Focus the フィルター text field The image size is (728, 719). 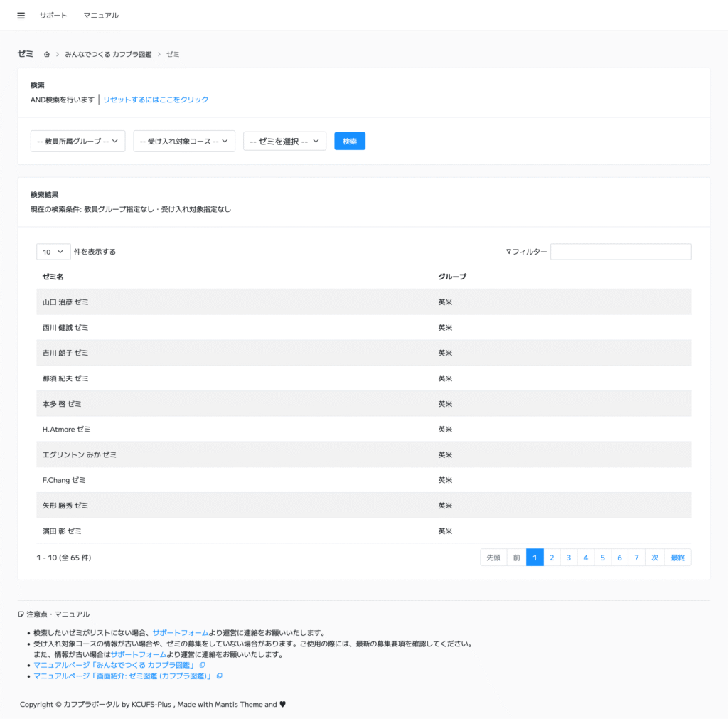[620, 252]
